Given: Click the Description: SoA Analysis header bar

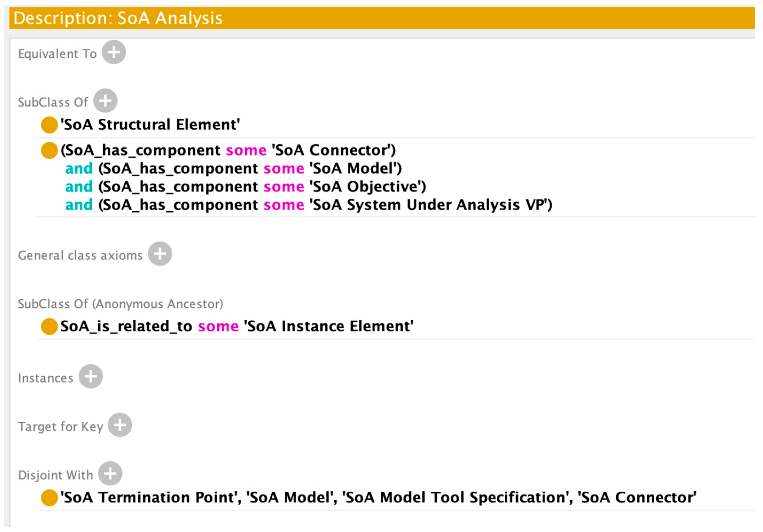Looking at the screenshot, I should coord(382,18).
